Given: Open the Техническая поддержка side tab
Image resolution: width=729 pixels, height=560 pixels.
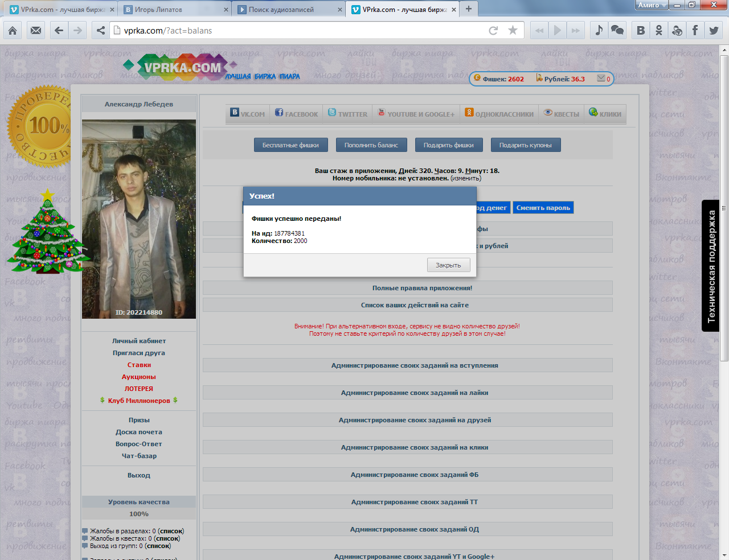Looking at the screenshot, I should tap(711, 266).
